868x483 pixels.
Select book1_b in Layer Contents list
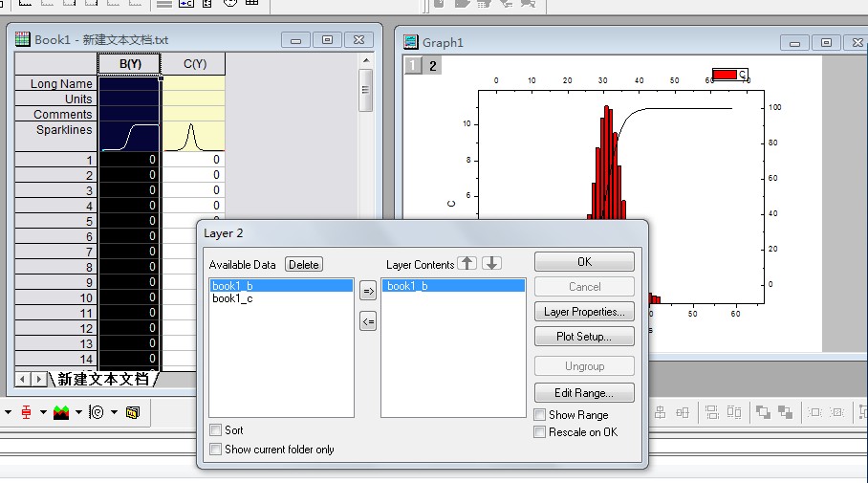[x=453, y=286]
